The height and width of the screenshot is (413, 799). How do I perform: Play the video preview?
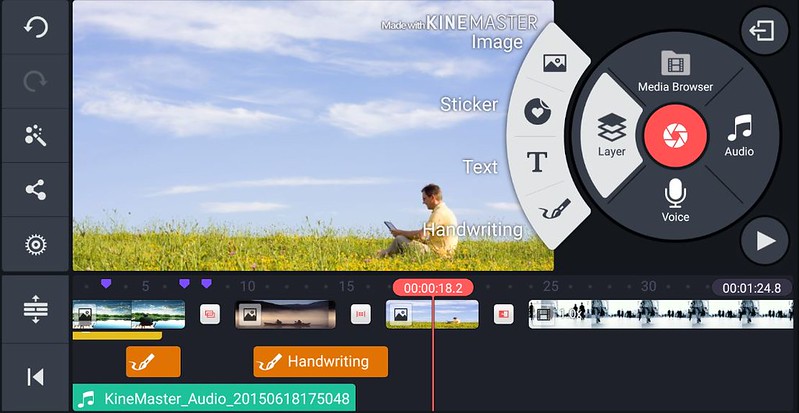765,240
